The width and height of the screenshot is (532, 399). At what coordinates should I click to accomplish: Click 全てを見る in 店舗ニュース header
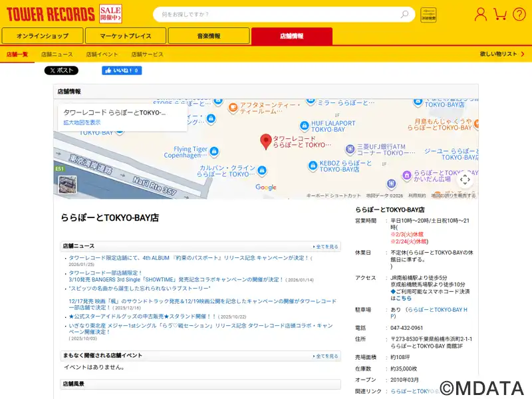pos(326,247)
